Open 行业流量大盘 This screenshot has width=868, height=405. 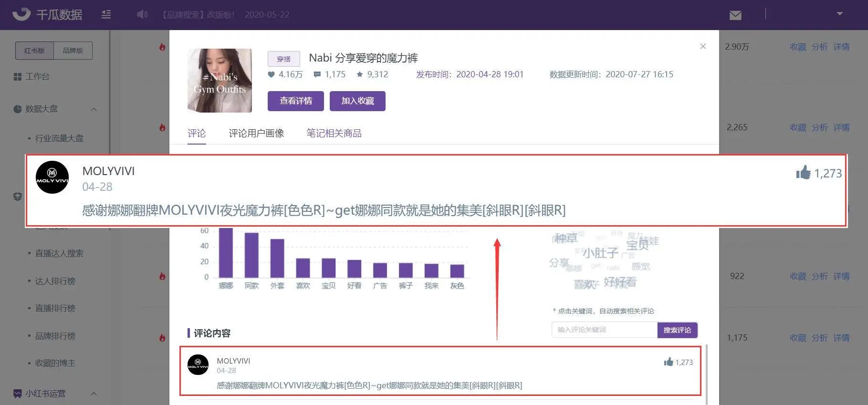click(x=59, y=138)
